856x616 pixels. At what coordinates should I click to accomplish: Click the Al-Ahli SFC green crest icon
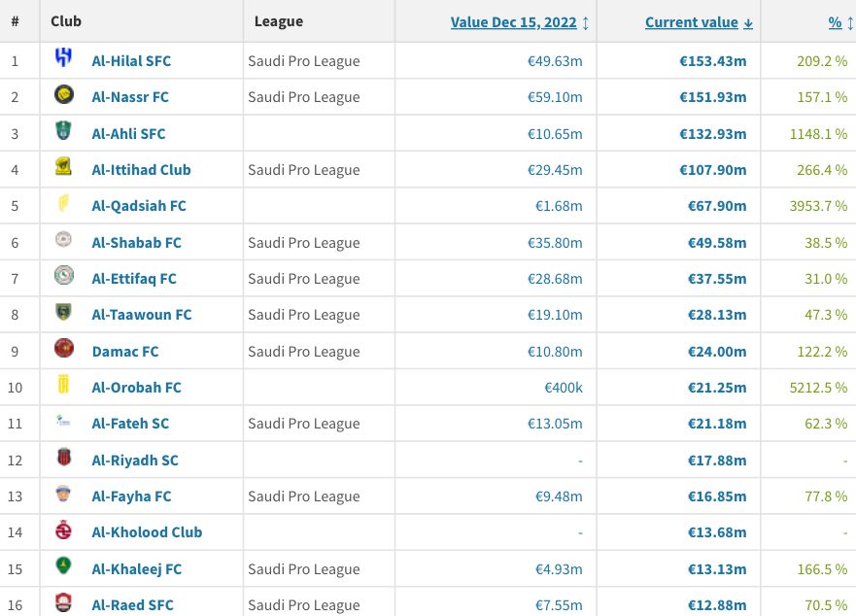[64, 130]
